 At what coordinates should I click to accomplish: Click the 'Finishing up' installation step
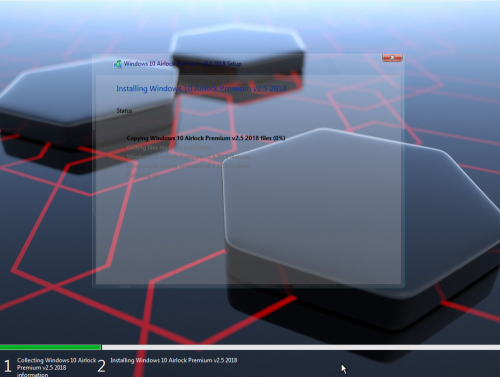143,175
